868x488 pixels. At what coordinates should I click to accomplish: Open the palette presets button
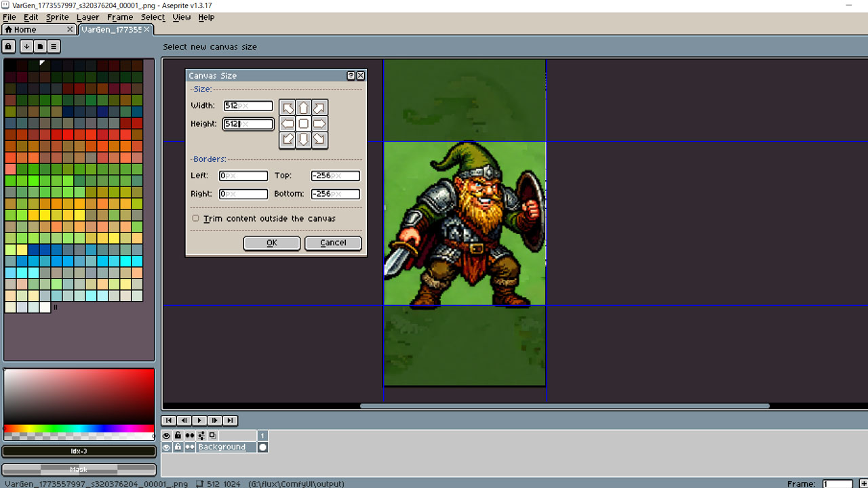point(40,46)
